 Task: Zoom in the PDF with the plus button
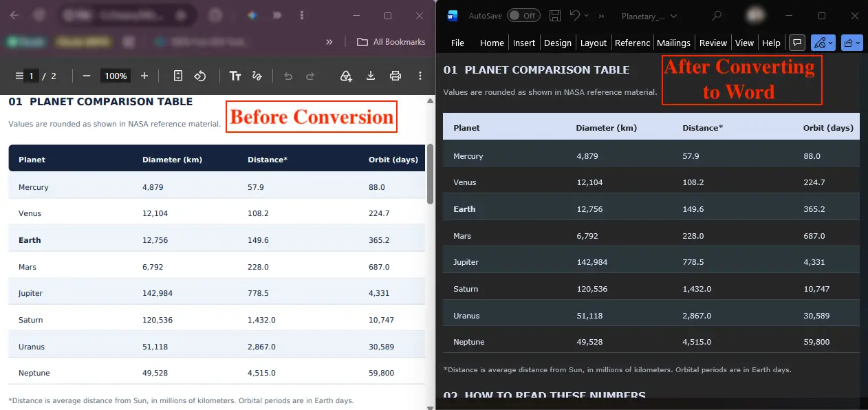pyautogui.click(x=144, y=76)
